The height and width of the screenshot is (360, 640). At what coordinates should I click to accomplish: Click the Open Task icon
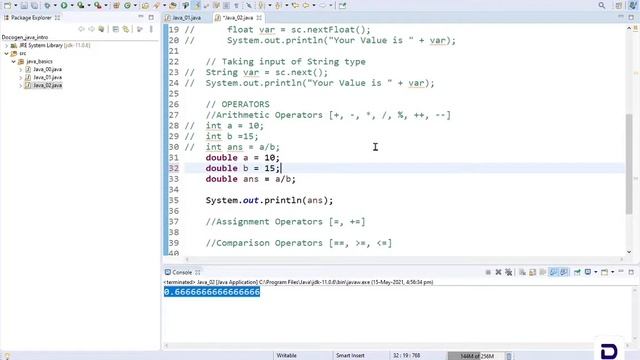click(172, 6)
